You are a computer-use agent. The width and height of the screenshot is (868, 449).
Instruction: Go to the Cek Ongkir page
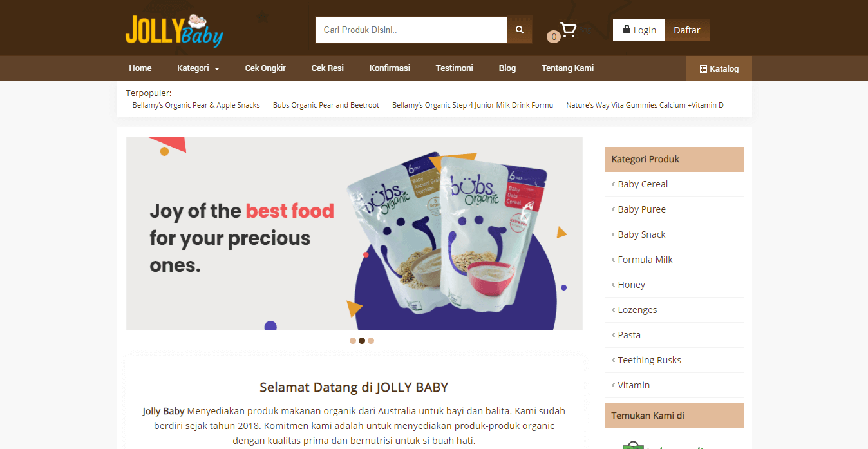pos(265,68)
